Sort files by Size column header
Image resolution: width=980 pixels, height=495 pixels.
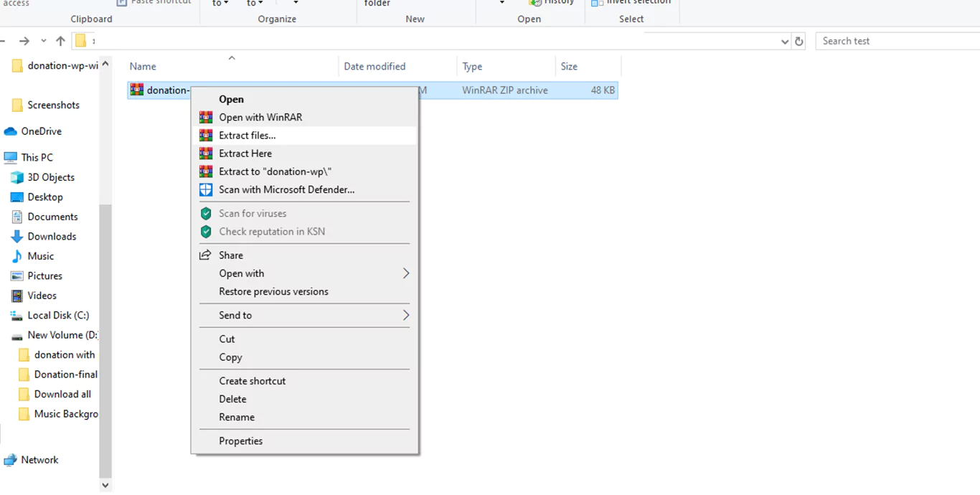[569, 67]
